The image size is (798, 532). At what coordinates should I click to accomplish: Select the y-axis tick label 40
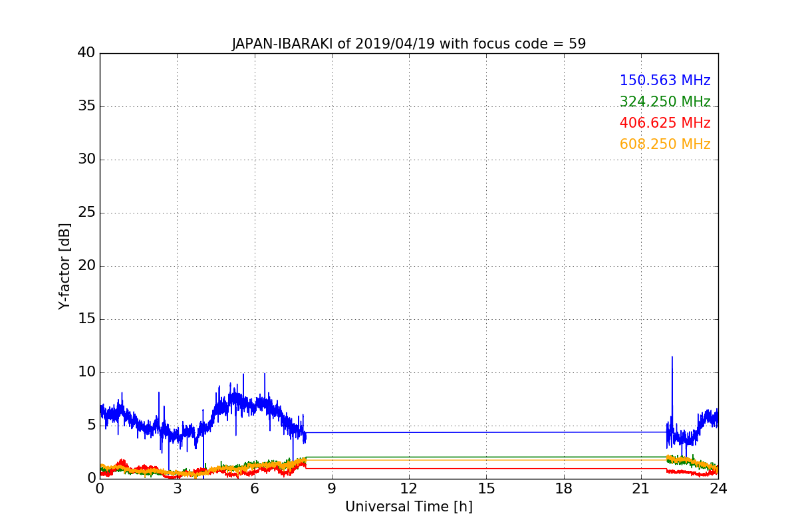point(86,53)
